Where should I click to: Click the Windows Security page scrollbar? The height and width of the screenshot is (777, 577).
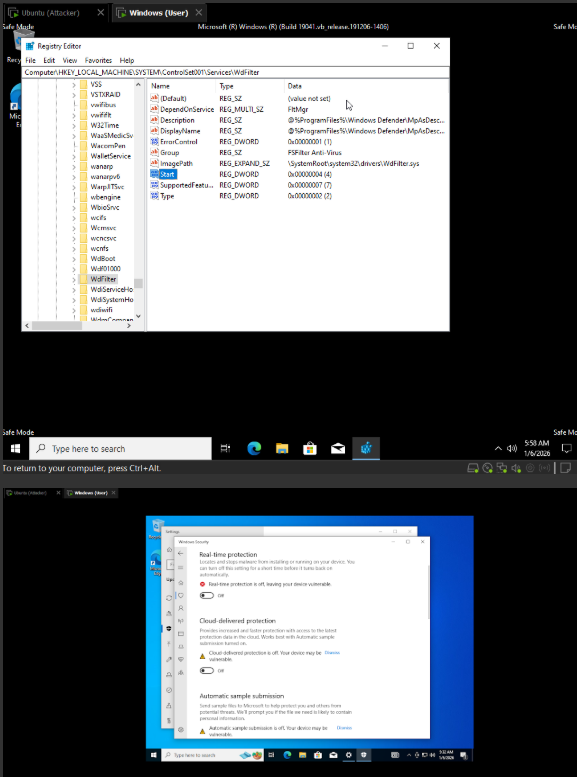428,592
